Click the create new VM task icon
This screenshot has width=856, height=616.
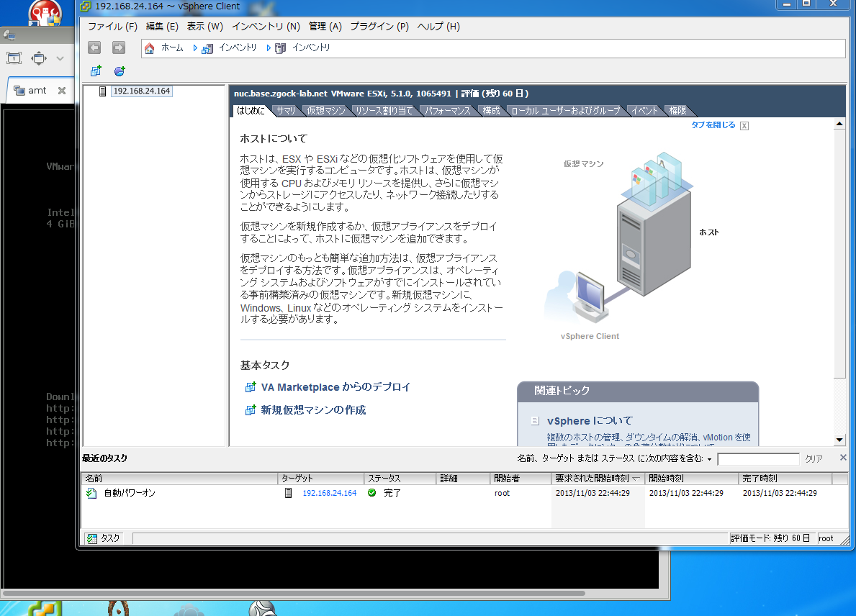tap(251, 409)
